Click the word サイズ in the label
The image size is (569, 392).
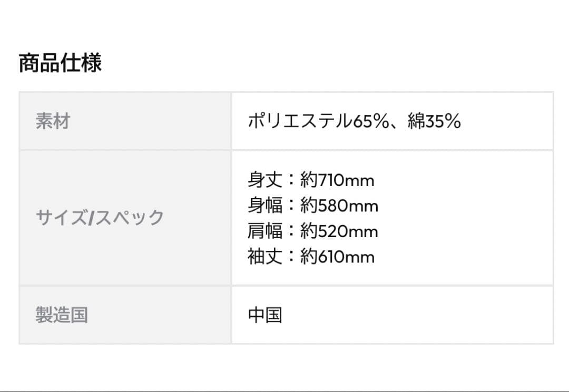click(x=61, y=218)
